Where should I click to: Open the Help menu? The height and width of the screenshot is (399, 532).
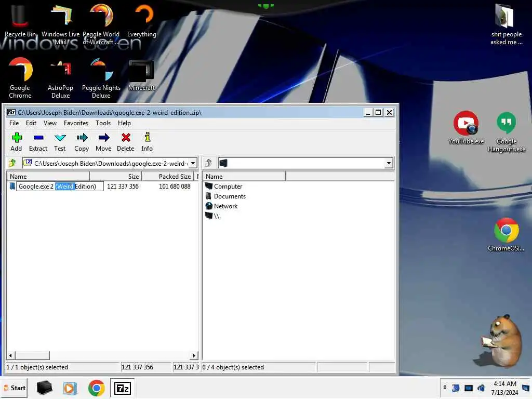point(124,123)
